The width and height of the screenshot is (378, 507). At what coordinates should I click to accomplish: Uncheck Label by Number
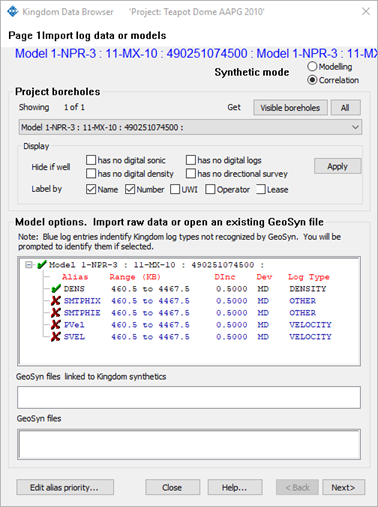pos(130,189)
